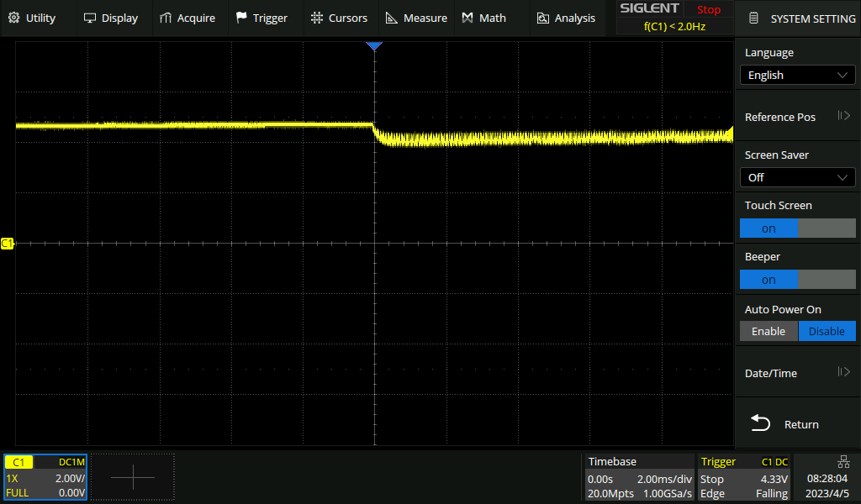Click the trigger position marker at top
861x504 pixels.
(x=375, y=46)
